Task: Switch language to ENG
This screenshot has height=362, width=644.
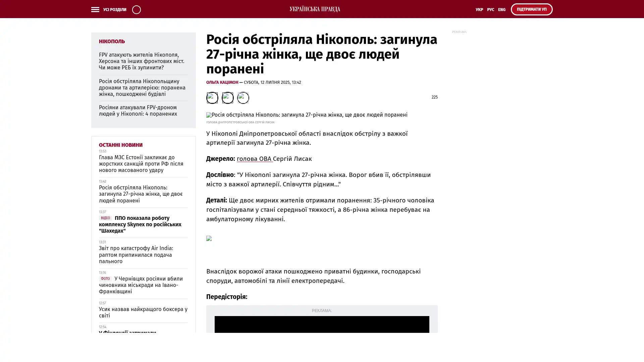Action: click(501, 10)
